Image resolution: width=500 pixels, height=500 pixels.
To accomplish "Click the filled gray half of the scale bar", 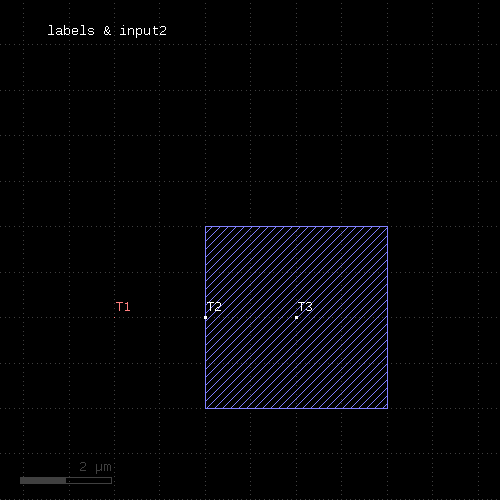I will pos(43,480).
